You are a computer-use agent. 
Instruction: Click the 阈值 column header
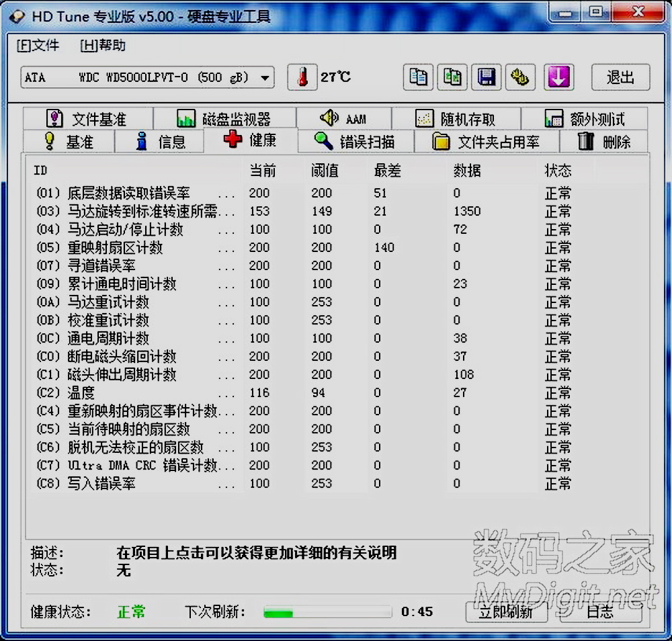(325, 171)
